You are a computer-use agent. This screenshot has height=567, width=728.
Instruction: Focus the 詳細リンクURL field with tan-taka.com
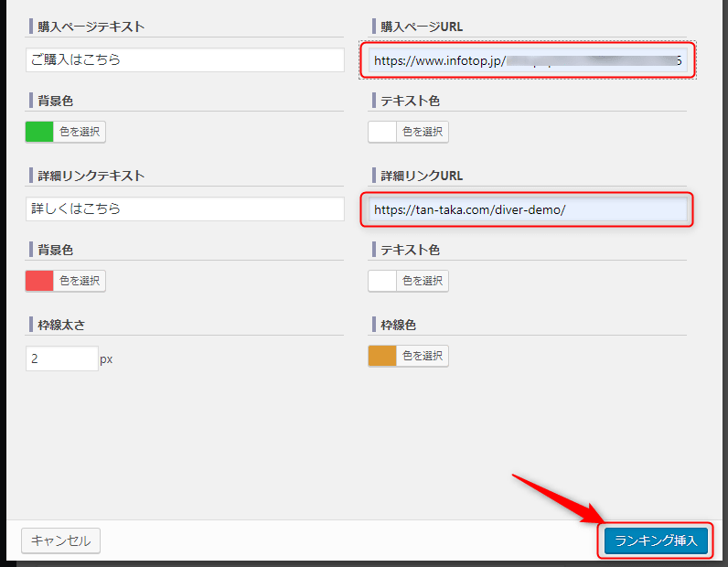pyautogui.click(x=528, y=209)
